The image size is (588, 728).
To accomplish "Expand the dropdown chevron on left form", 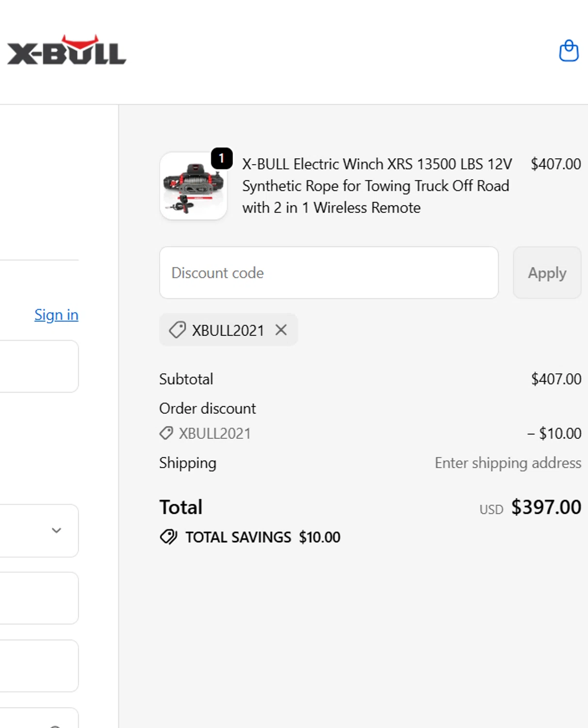I will (56, 530).
